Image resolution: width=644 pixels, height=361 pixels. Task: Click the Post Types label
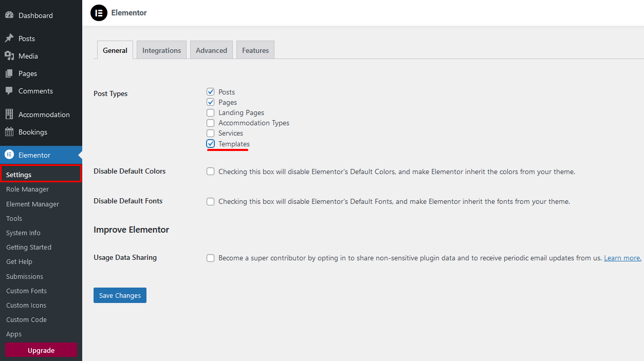tap(111, 93)
